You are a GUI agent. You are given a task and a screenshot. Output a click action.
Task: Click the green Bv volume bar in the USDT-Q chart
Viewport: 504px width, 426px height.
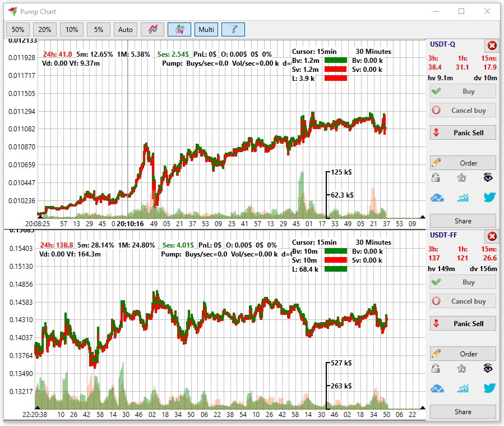[335, 61]
